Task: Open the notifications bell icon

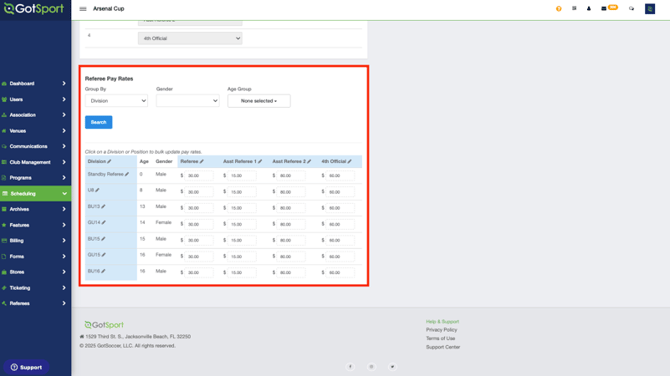Action: tap(589, 9)
